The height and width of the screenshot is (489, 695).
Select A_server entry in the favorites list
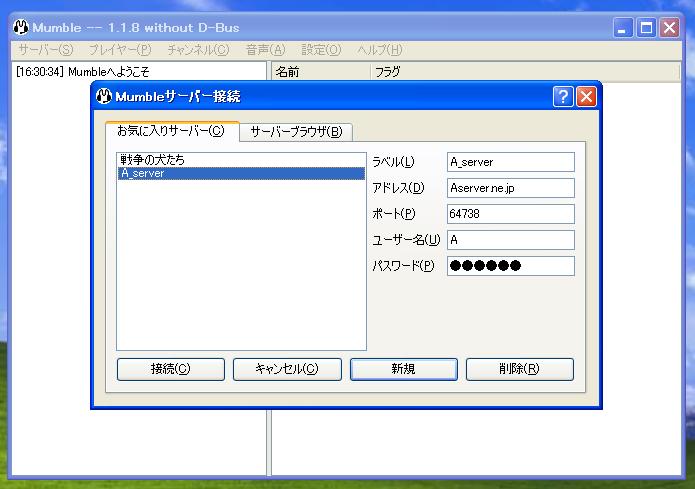(142, 173)
